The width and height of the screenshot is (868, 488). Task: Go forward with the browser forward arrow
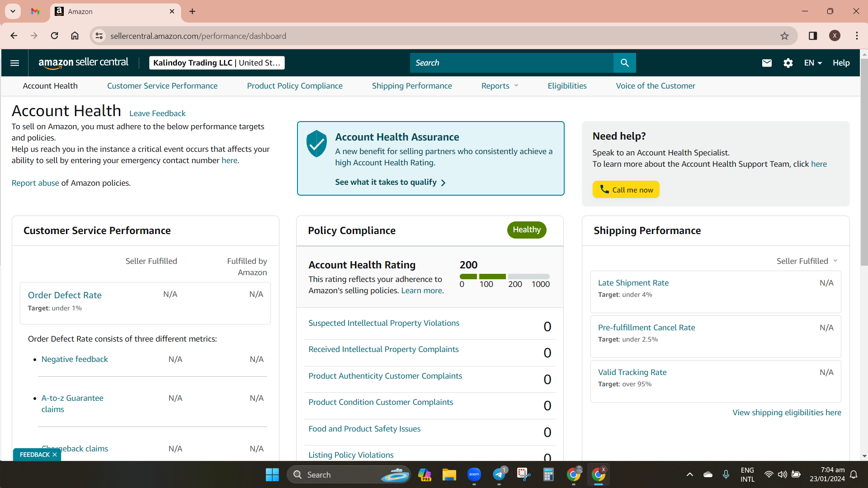click(x=34, y=36)
